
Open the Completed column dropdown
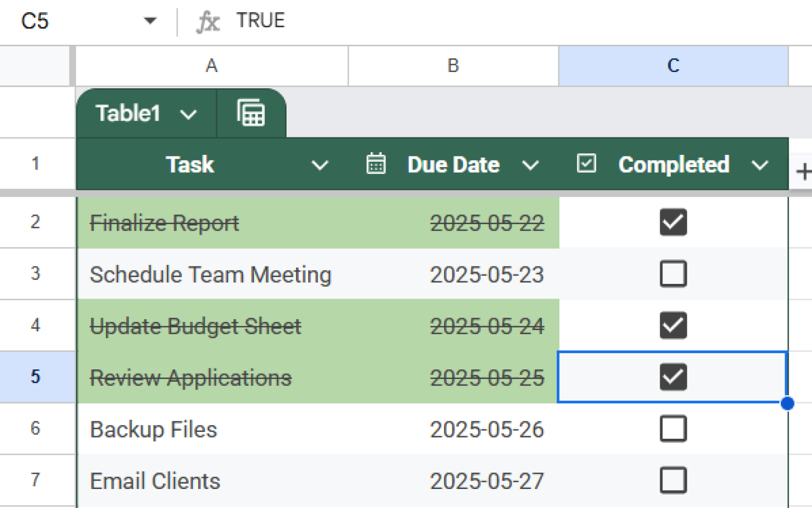(760, 164)
